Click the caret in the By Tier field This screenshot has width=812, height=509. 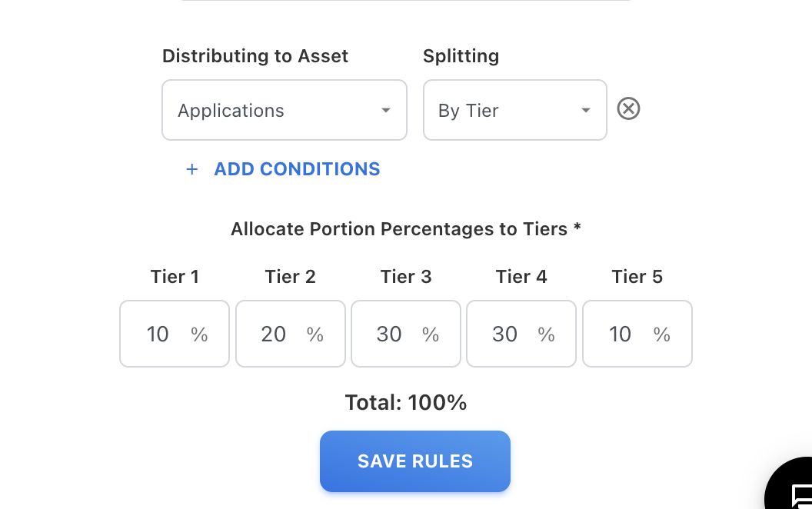[x=586, y=111]
